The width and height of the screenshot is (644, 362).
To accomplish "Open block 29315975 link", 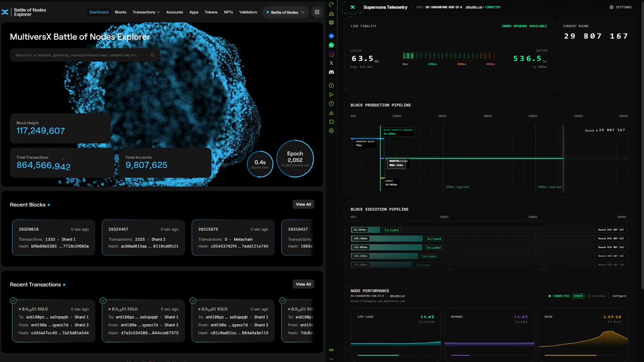I will coord(208,229).
